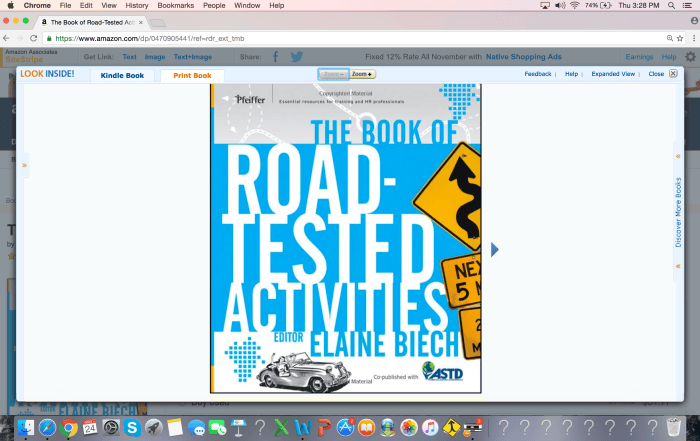The image size is (700, 441).
Task: Open the File menu
Action: [65, 5]
